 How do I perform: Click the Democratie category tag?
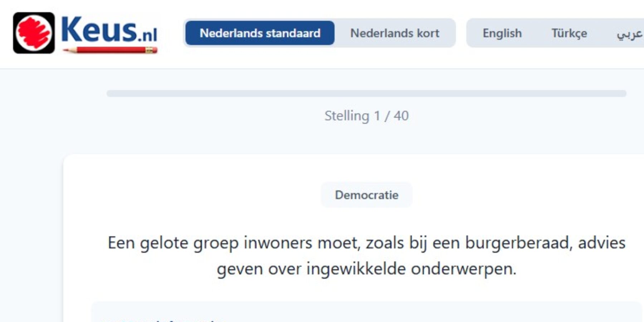pos(366,195)
